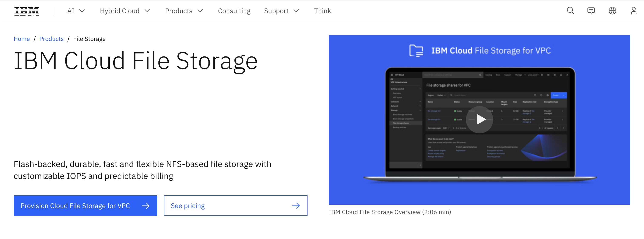Expand the AI navigation dropdown
Image resolution: width=644 pixels, height=239 pixels.
point(76,11)
